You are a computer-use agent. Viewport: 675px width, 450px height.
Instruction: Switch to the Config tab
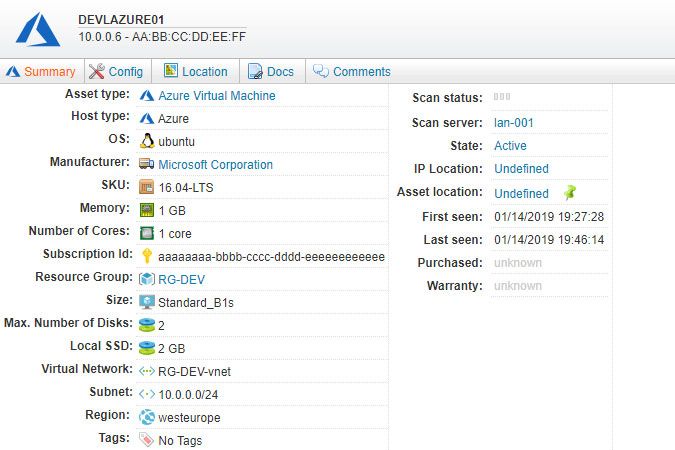click(116, 72)
